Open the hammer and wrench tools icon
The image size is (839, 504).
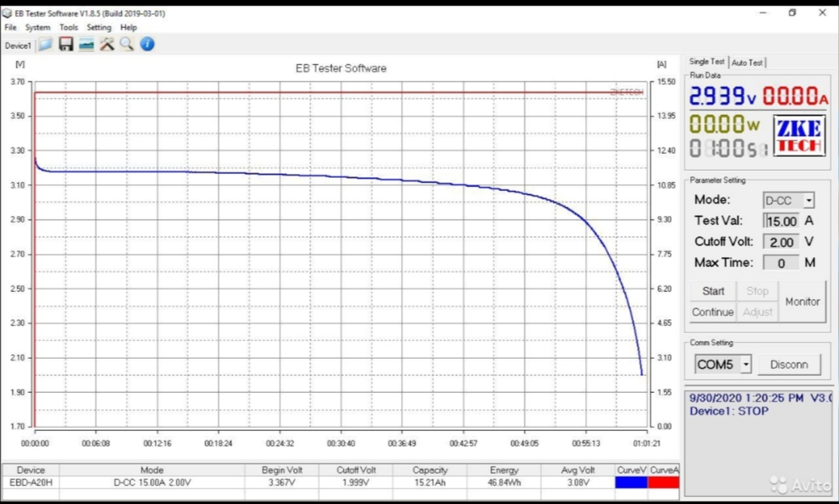106,44
